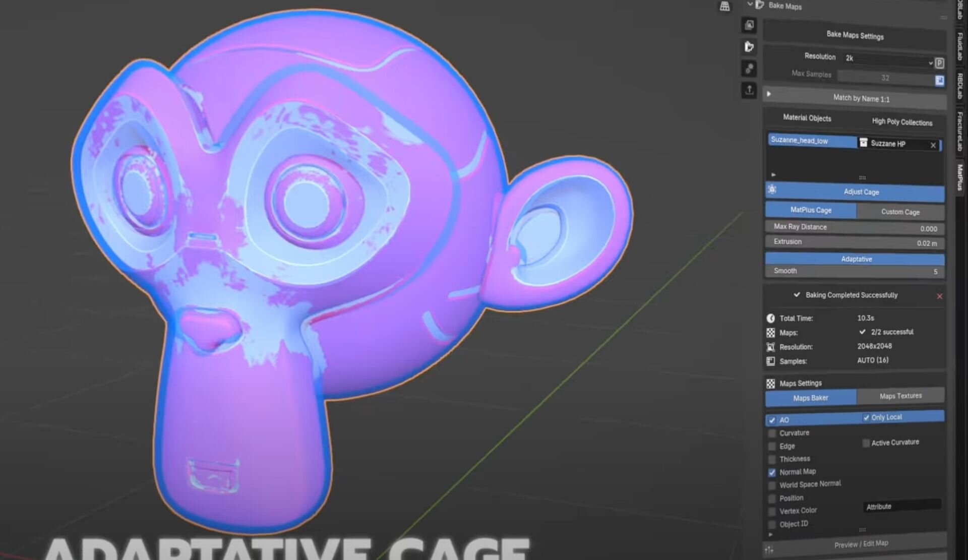Click the 2/2 successful status text
The width and height of the screenshot is (968, 560).
892,332
